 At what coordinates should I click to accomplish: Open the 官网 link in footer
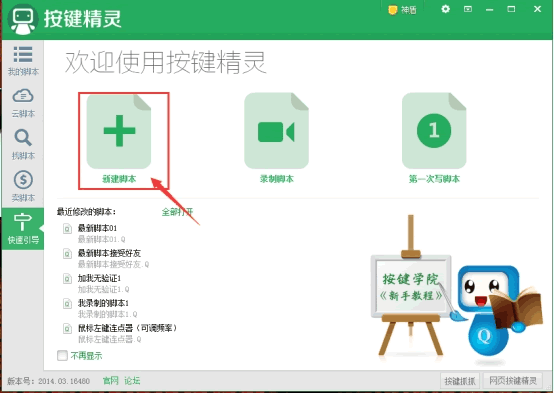point(111,381)
